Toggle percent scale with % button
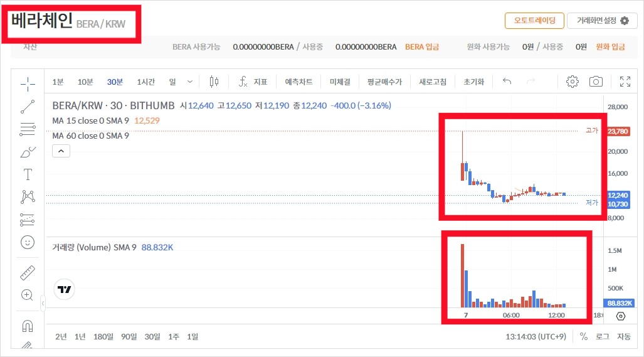 coord(584,336)
